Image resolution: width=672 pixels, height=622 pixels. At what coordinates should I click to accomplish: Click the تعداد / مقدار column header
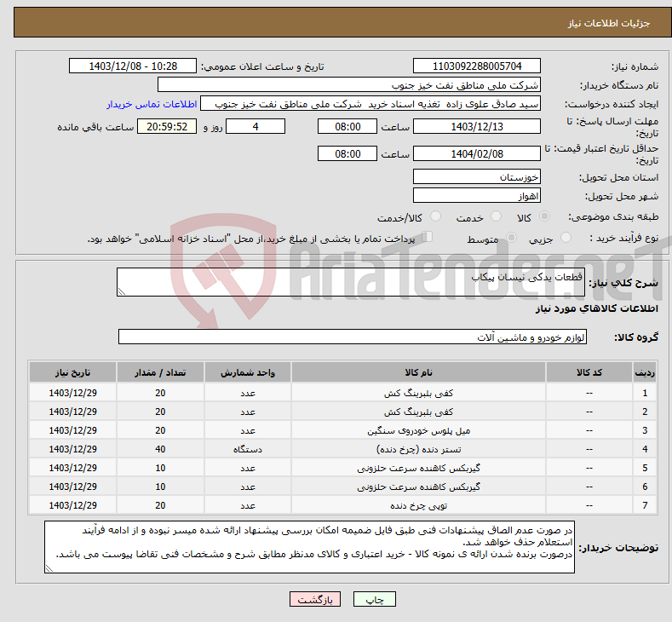[x=160, y=372]
